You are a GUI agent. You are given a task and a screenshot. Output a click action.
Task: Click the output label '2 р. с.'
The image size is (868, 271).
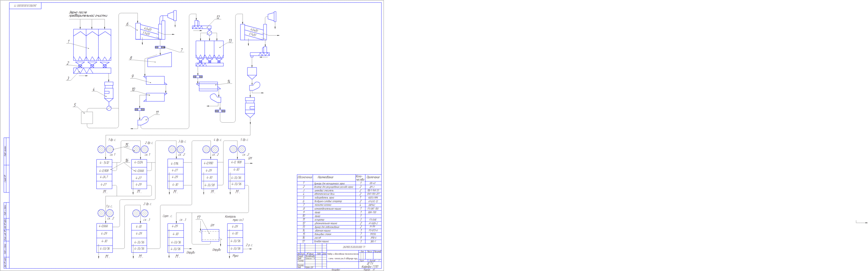[x=249, y=245]
